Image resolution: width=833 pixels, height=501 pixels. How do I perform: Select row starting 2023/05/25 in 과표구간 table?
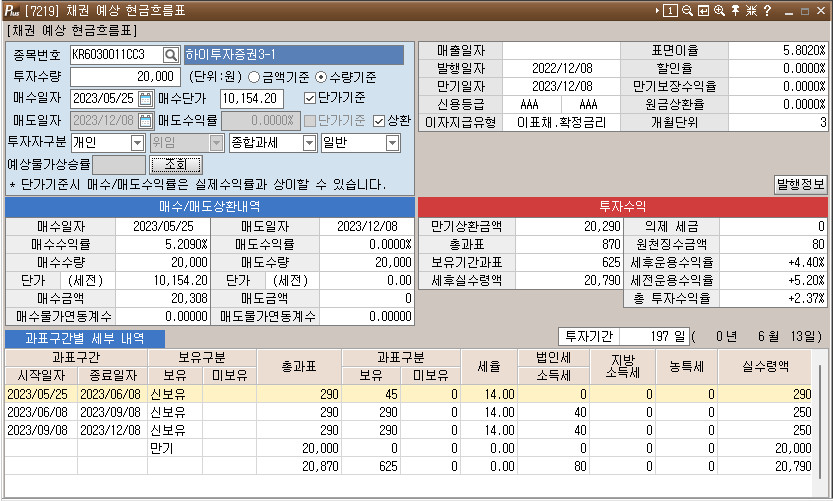point(408,394)
